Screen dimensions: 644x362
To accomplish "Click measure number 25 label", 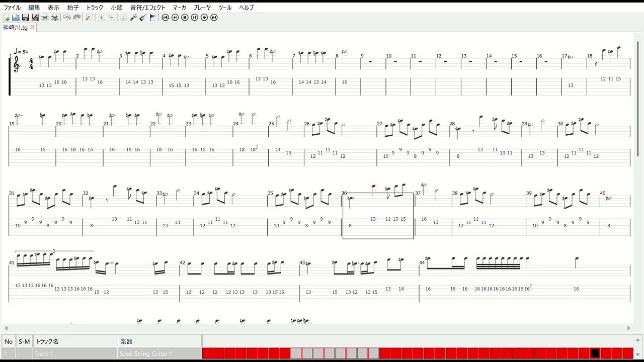I will 271,124.
